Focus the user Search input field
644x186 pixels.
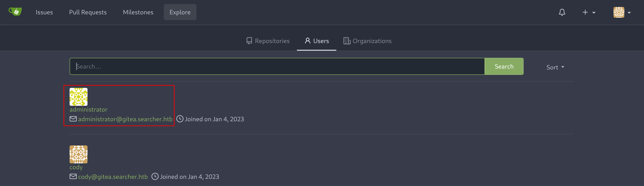[x=277, y=66]
